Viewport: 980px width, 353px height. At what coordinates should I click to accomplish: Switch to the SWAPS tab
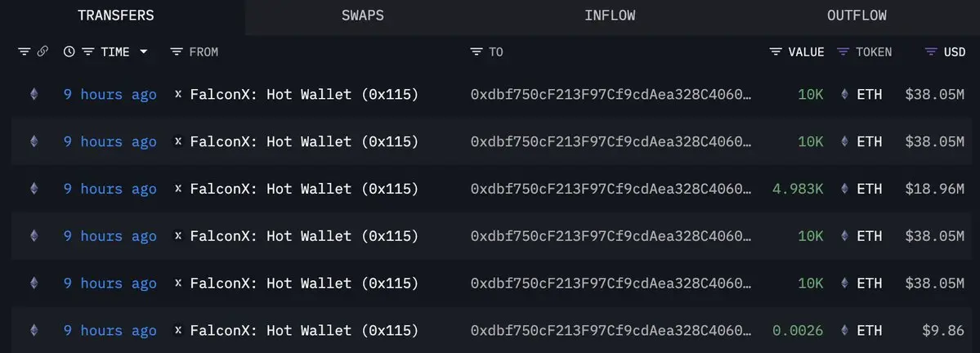pos(363,16)
